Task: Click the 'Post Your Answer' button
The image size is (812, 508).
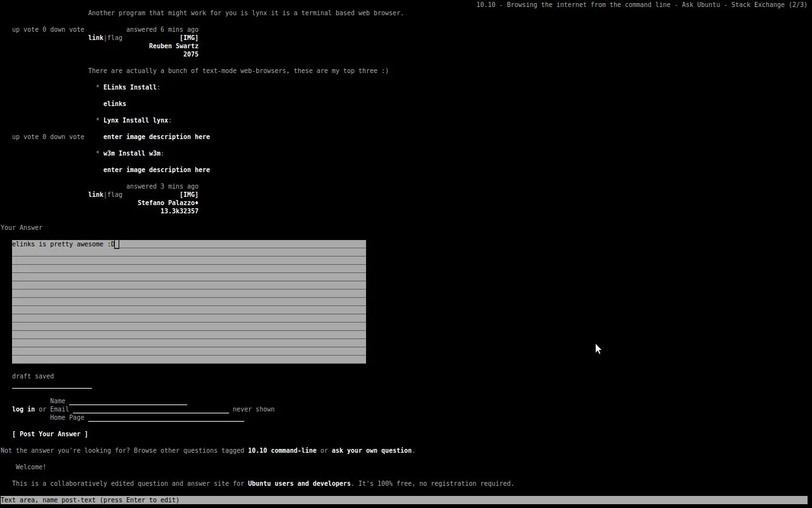Action: tap(50, 434)
